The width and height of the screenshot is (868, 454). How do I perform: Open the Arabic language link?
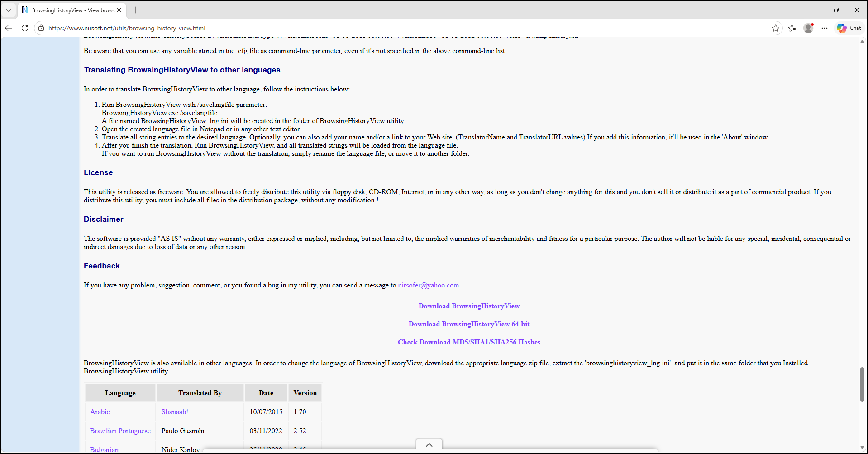(100, 412)
